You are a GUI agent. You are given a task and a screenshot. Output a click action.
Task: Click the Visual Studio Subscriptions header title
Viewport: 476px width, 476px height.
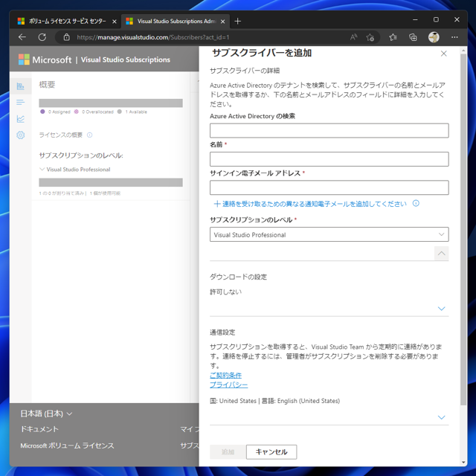tap(126, 59)
